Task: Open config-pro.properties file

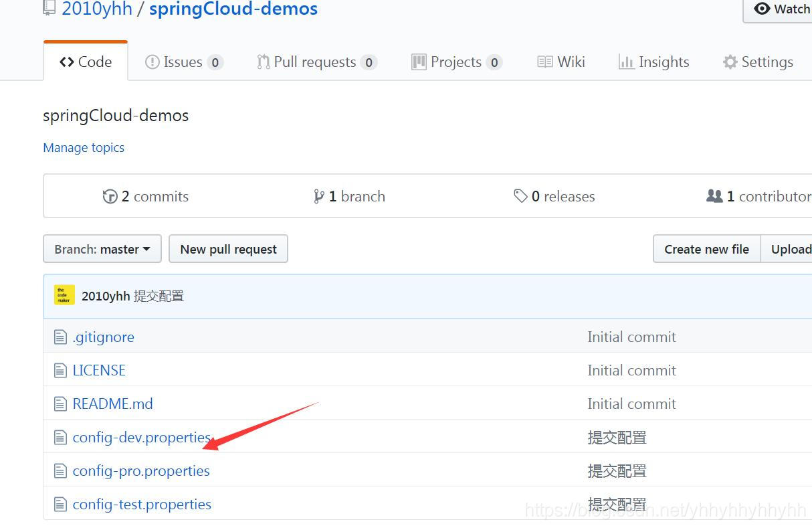Action: pos(141,471)
